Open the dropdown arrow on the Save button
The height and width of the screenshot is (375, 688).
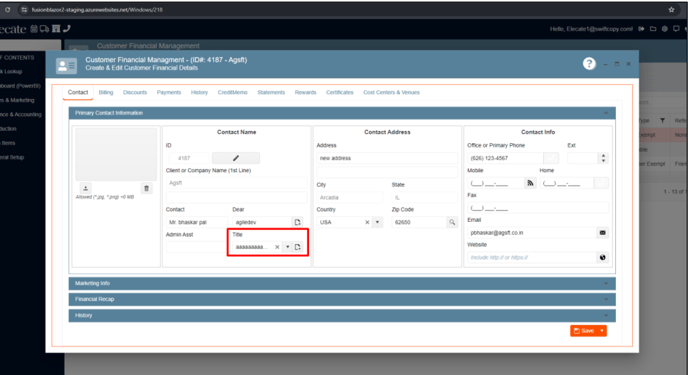[x=602, y=331]
